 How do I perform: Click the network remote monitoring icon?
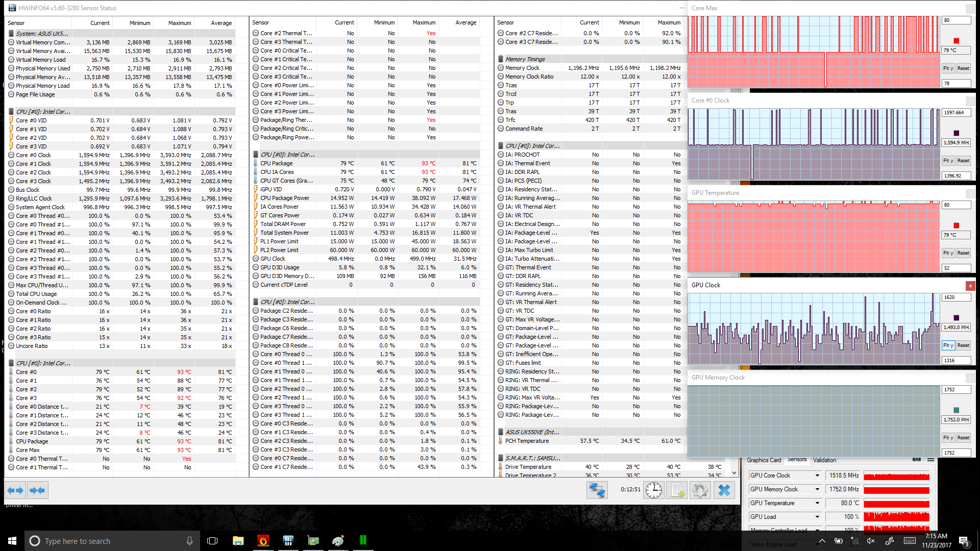[597, 490]
